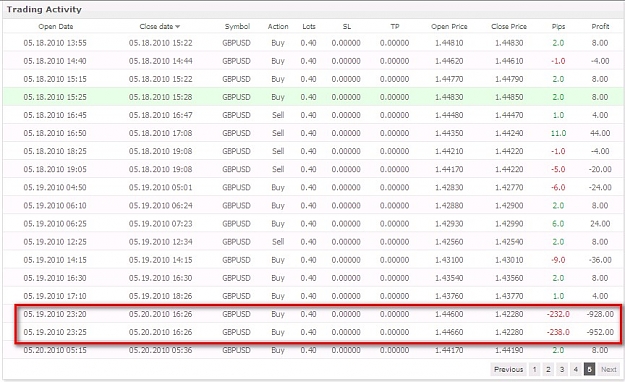Click open price 1.44660
Viewport: 625px width, 382px height.
point(449,332)
